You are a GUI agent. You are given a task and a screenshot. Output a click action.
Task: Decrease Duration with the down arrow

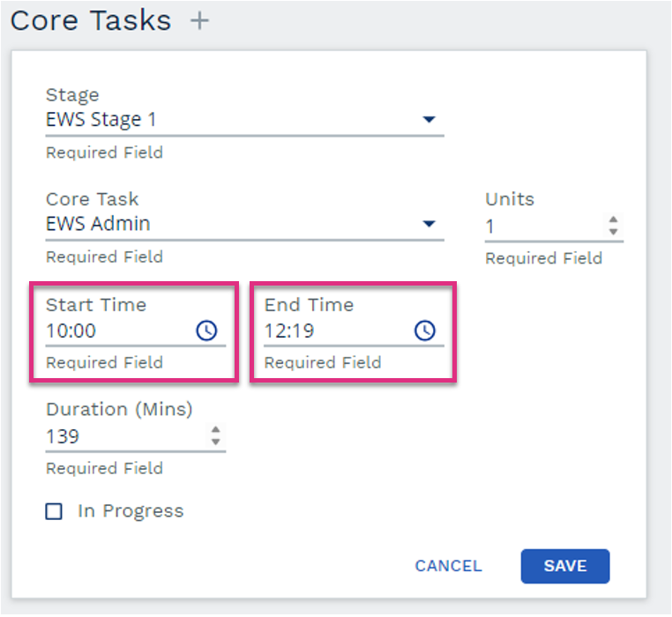coord(215,442)
